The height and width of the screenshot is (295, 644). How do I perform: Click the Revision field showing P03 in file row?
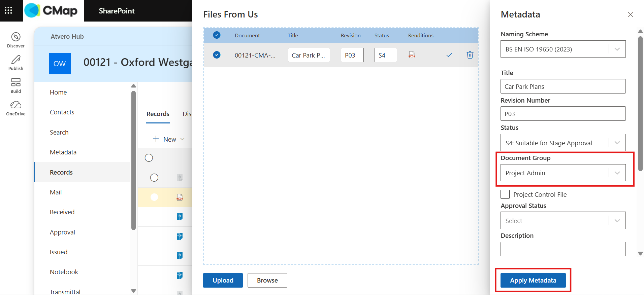click(352, 55)
